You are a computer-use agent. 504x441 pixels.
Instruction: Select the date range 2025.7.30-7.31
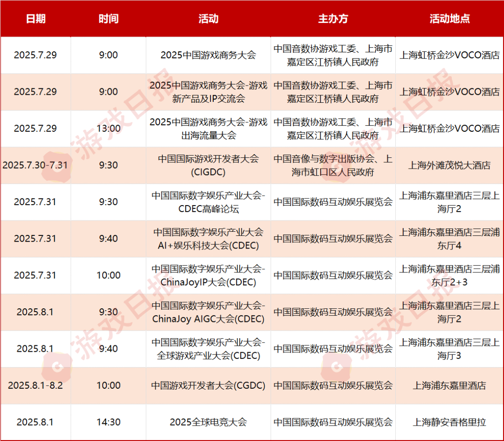(x=35, y=165)
